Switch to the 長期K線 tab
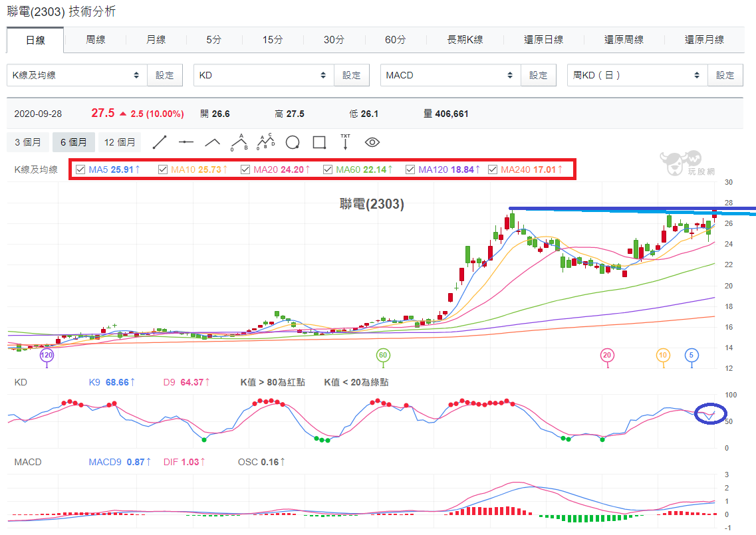Screen dimensions: 756x535 (465, 39)
